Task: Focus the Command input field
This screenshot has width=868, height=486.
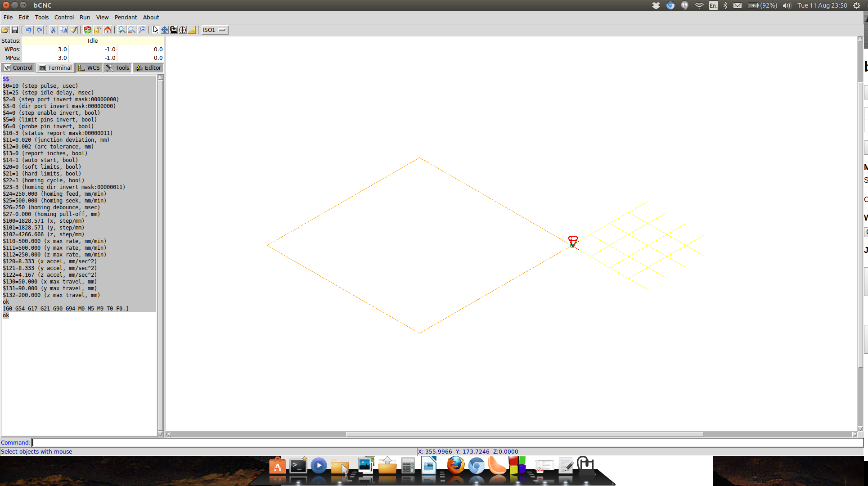Action: click(x=447, y=442)
